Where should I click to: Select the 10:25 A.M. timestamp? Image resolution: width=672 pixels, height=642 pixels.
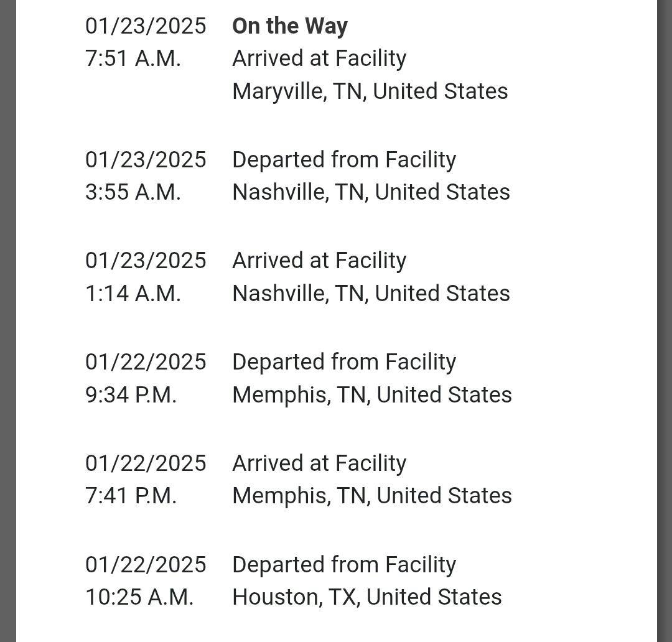pos(139,597)
